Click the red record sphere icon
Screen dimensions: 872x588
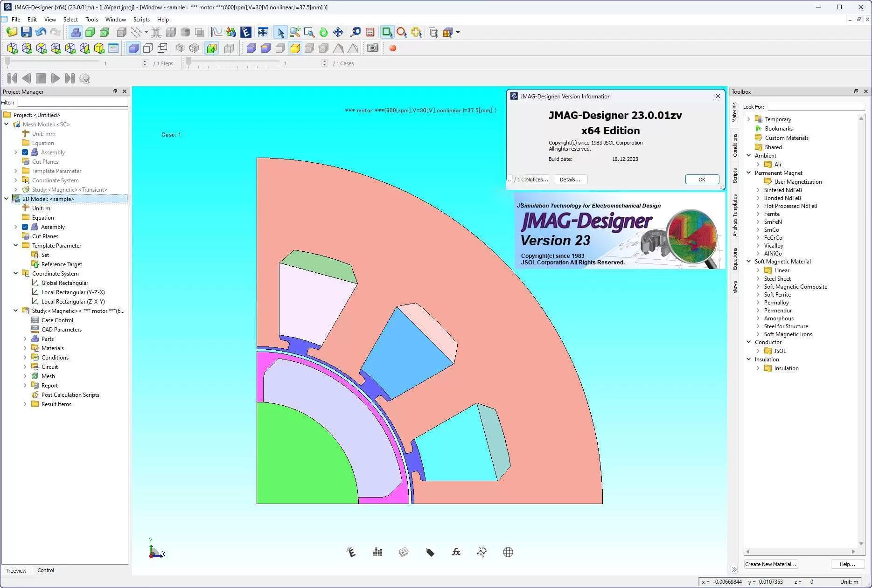click(393, 48)
